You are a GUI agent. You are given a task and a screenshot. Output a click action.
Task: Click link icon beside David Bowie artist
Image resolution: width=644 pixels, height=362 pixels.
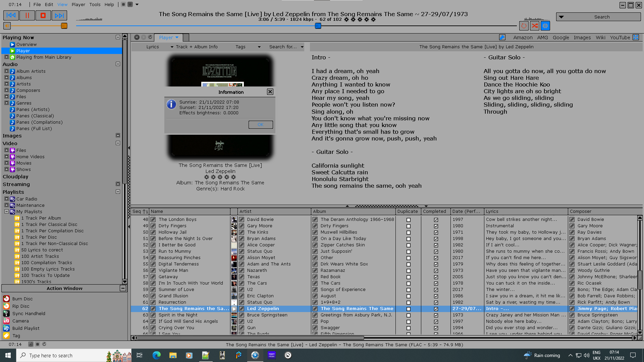(x=241, y=220)
